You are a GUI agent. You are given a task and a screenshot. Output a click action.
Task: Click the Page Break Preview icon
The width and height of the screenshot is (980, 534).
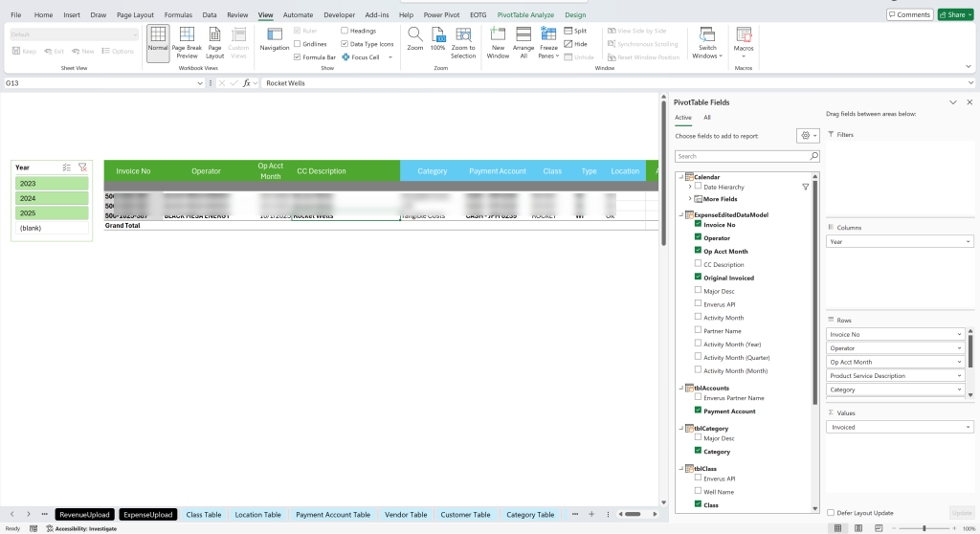187,35
